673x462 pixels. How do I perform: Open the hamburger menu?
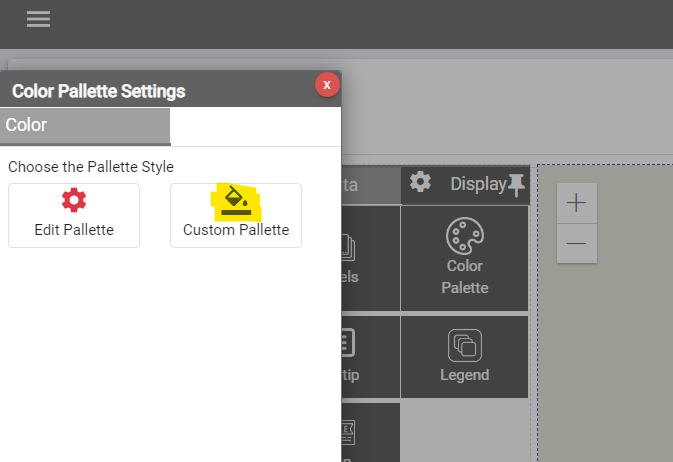click(39, 20)
